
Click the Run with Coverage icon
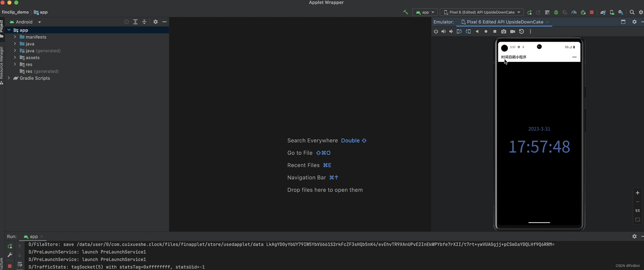(x=565, y=12)
